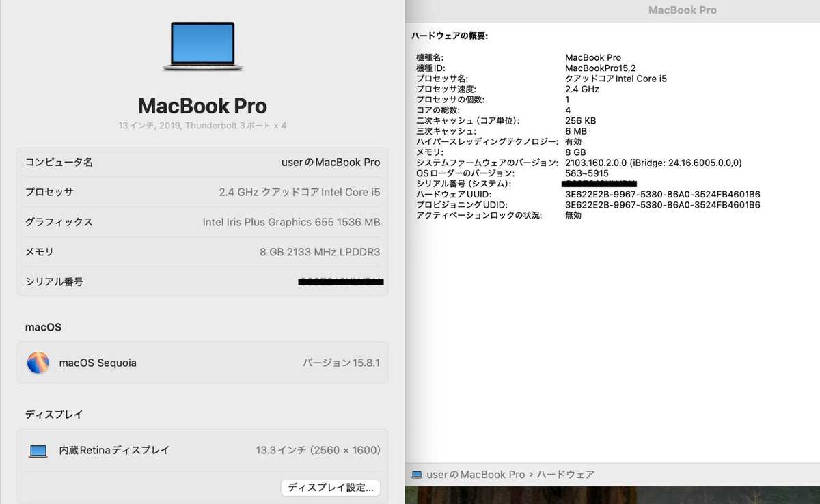Click the プロセッサ名: label
The width and height of the screenshot is (820, 504).
pyautogui.click(x=442, y=79)
